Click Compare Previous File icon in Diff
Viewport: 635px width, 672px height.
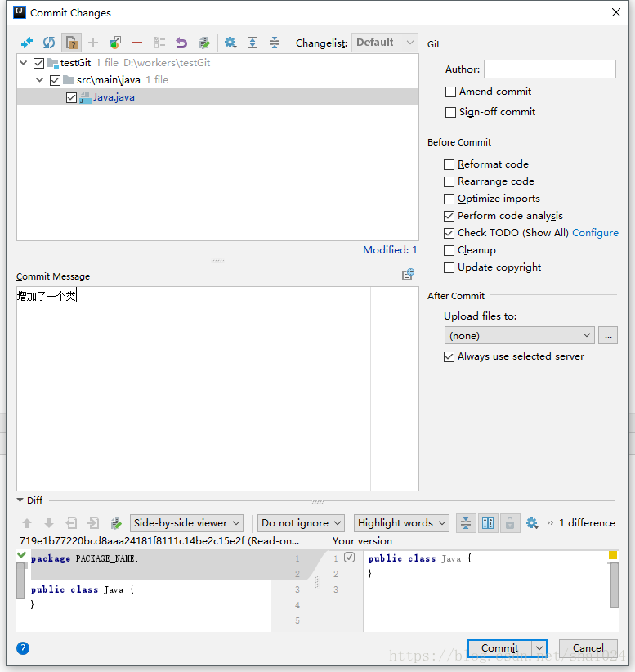pyautogui.click(x=71, y=523)
